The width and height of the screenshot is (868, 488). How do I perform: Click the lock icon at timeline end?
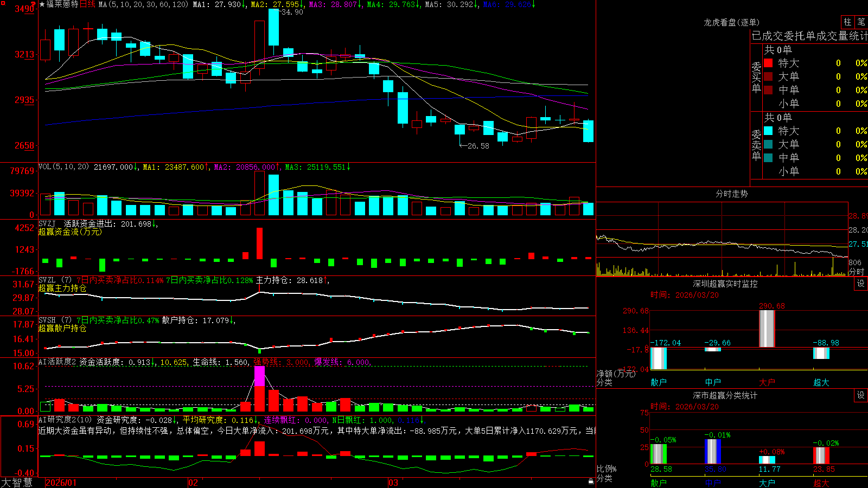click(x=591, y=481)
